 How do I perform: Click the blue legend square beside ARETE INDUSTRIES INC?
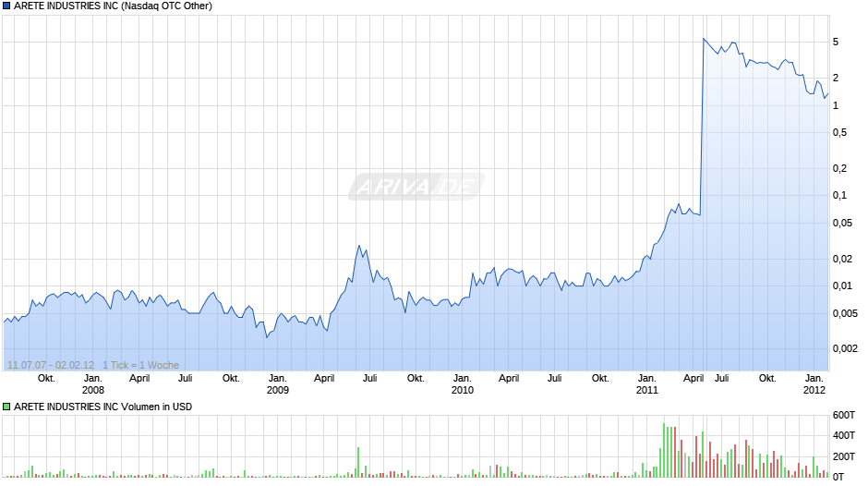6,6
